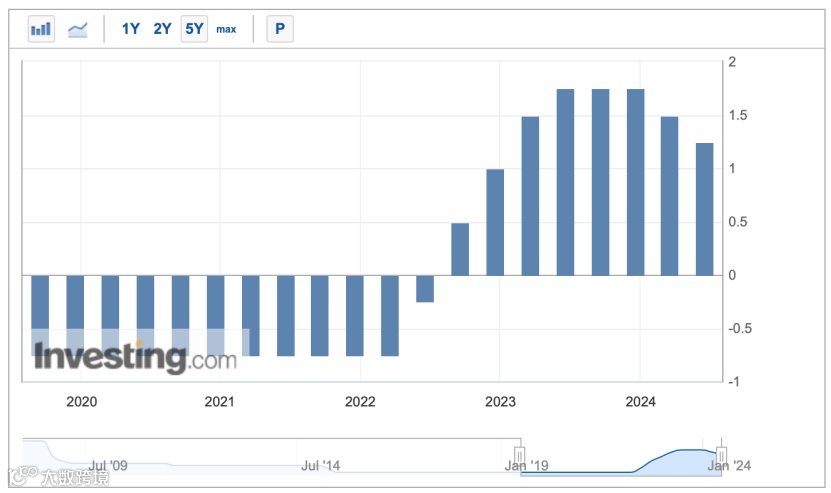The width and height of the screenshot is (831, 493).
Task: Click the 2024 x-axis label
Action: 640,401
